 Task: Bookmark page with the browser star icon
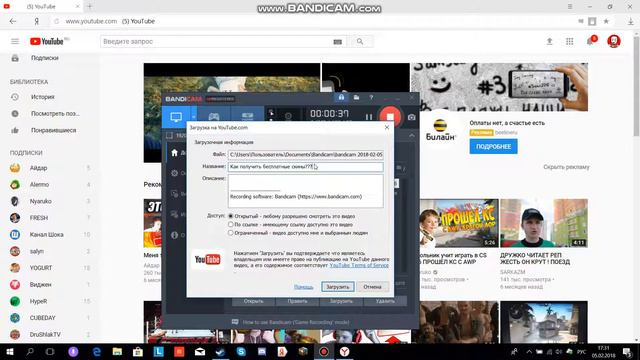pos(606,21)
